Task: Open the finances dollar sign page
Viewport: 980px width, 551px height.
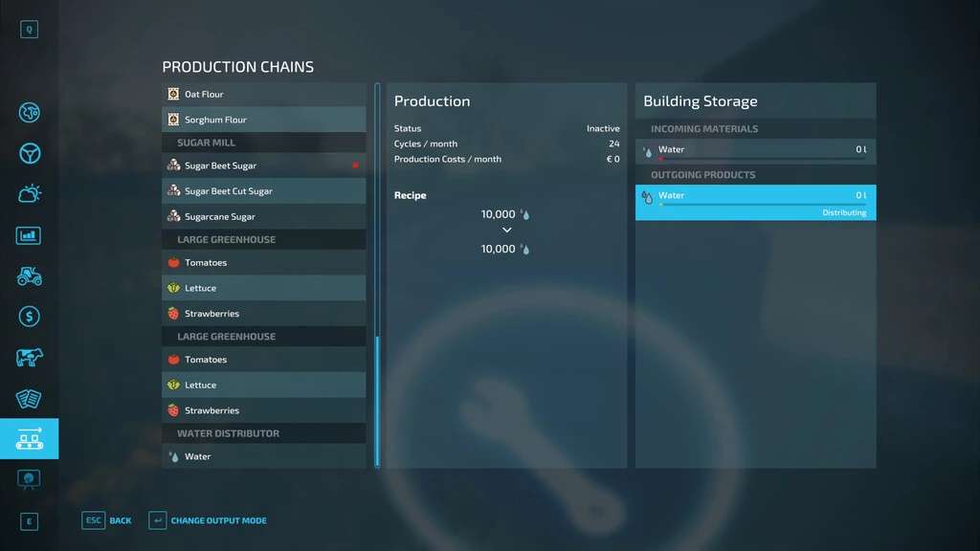Action: click(29, 317)
